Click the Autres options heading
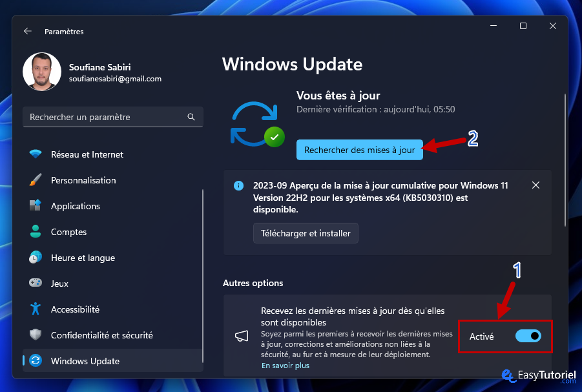582x392 pixels. point(253,283)
